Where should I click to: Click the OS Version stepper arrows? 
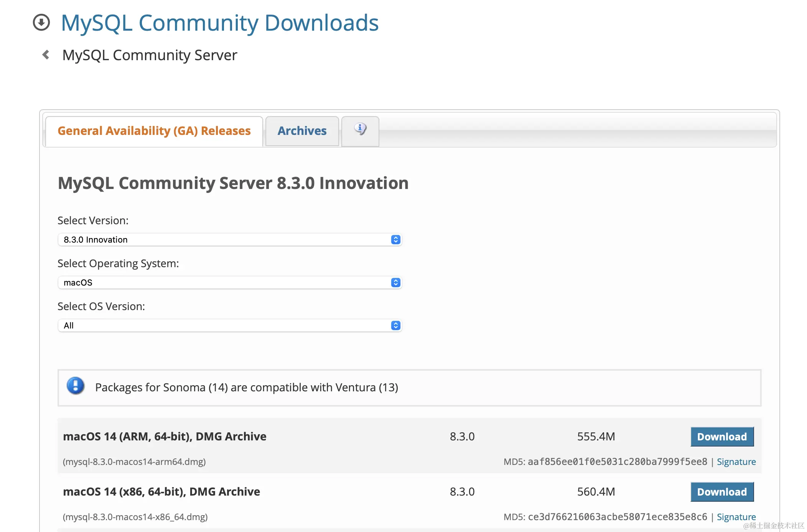coord(395,325)
